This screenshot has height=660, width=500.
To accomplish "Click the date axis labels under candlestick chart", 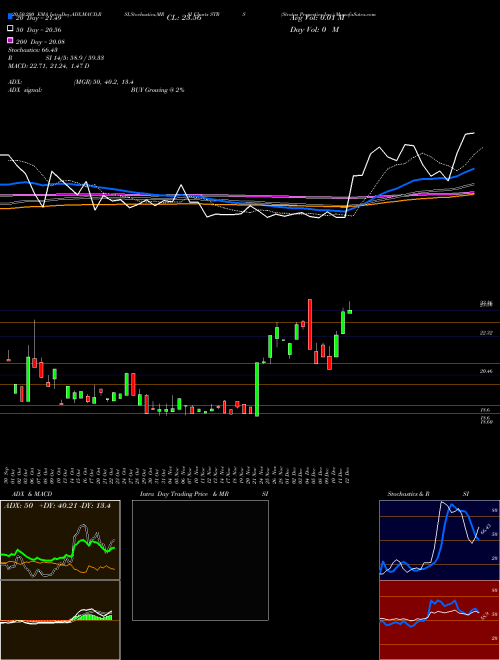I will (x=176, y=475).
